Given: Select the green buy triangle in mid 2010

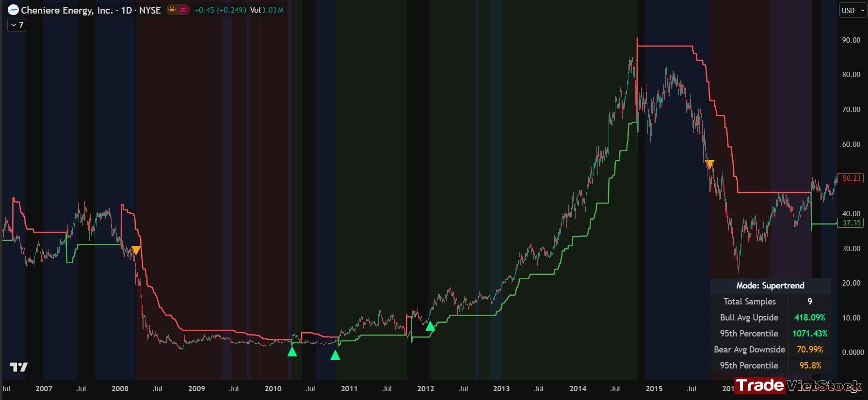Looking at the screenshot, I should [x=292, y=352].
